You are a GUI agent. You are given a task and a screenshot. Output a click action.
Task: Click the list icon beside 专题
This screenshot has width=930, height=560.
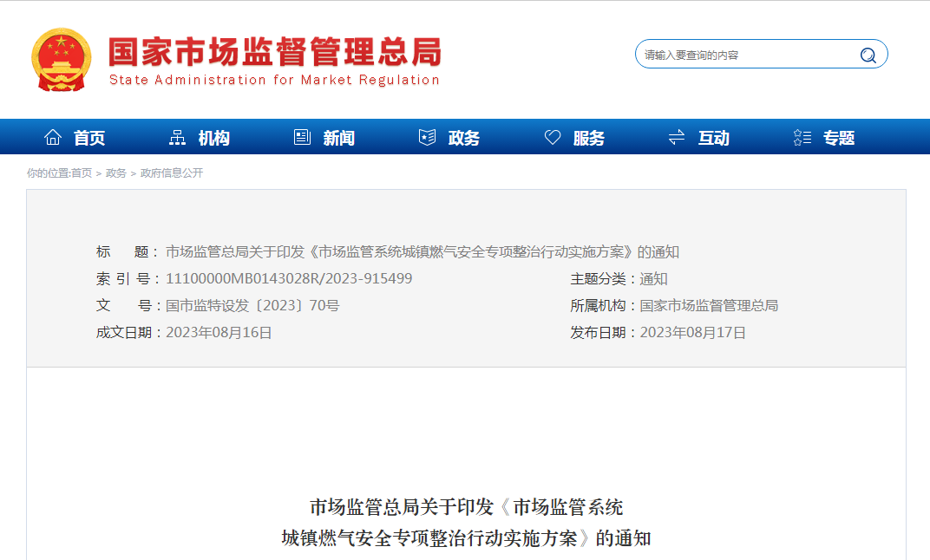tap(802, 138)
